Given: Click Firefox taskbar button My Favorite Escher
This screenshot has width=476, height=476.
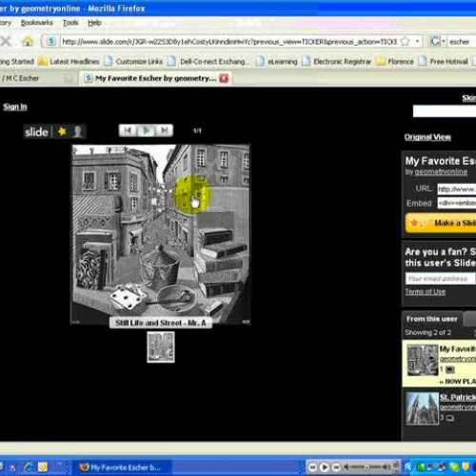Looking at the screenshot, I should pos(121,467).
